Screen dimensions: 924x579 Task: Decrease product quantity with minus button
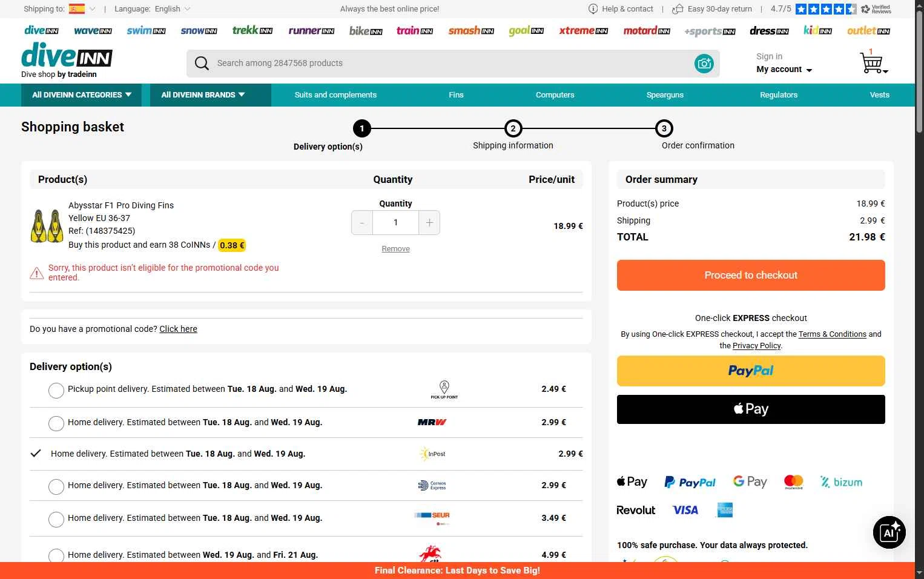pos(362,223)
